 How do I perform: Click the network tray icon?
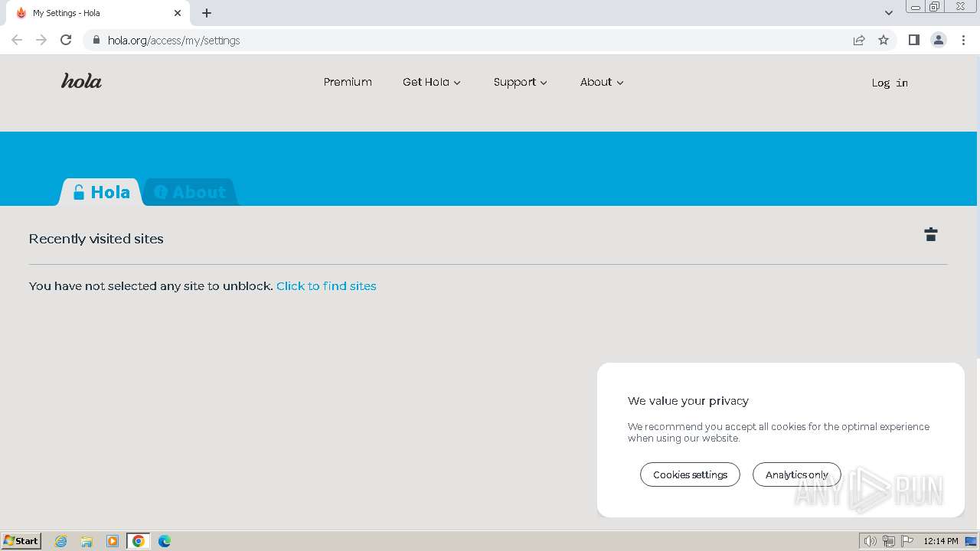(x=889, y=541)
